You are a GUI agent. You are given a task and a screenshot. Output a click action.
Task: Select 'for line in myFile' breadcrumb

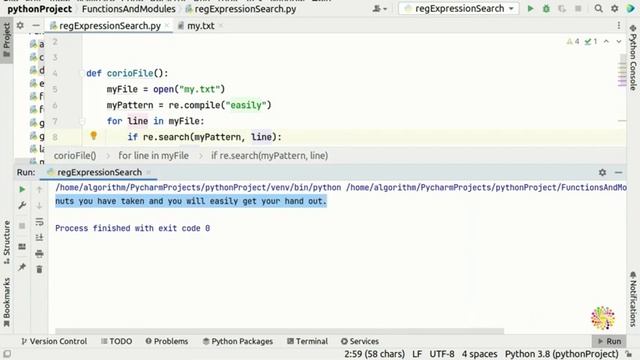[153, 156]
